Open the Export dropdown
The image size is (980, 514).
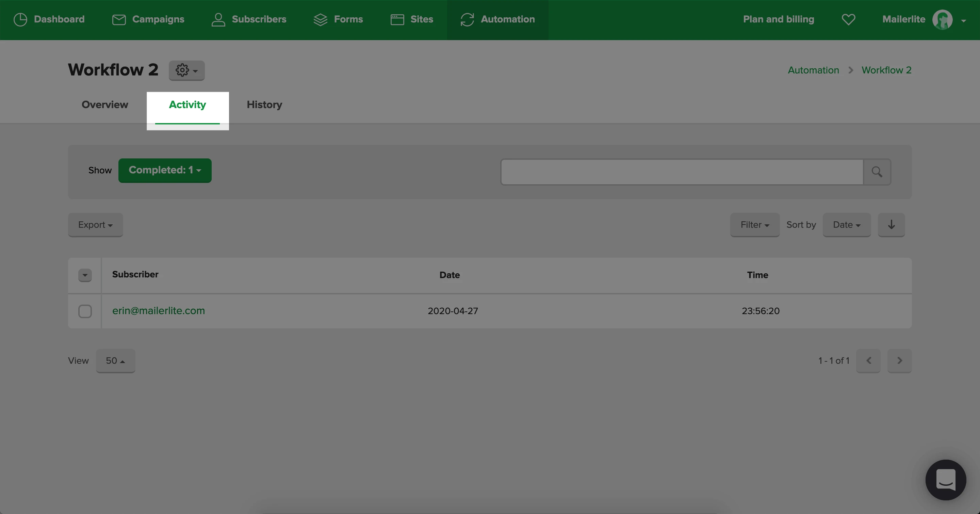point(95,225)
